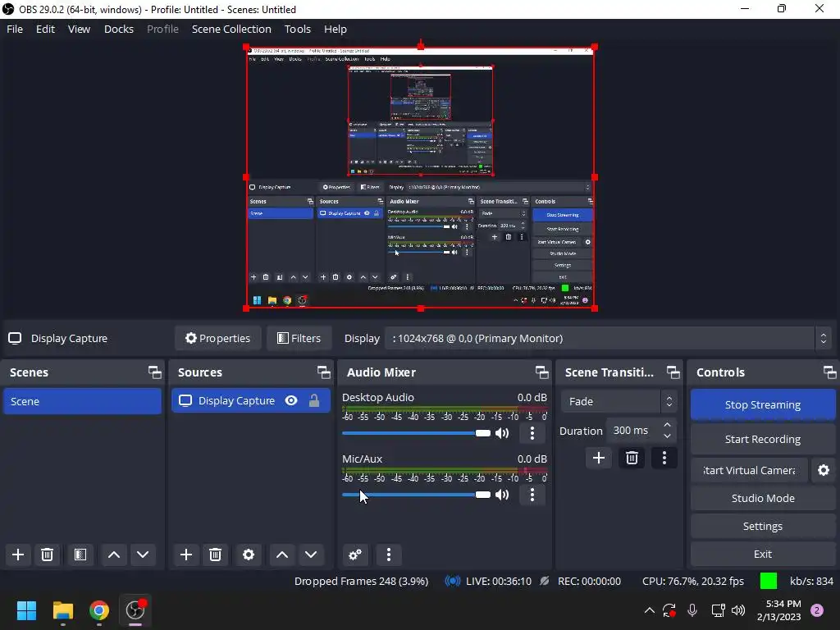The width and height of the screenshot is (840, 630).
Task: Open Desktop Audio three-dot options
Action: (x=532, y=433)
